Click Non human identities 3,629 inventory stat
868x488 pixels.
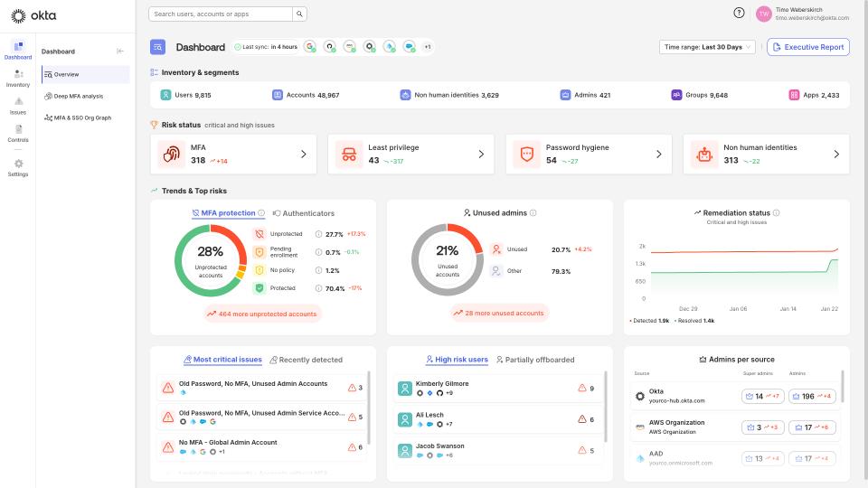tap(449, 95)
